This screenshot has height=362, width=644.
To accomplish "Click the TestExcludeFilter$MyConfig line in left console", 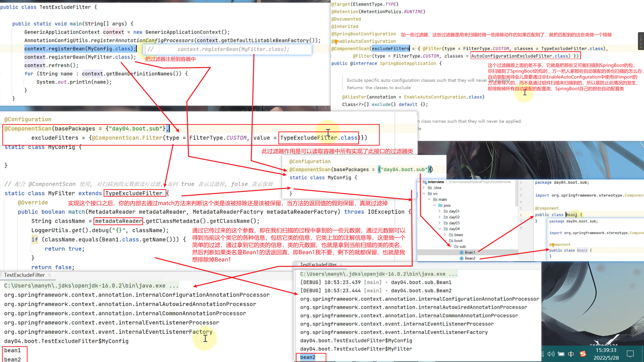I will (66, 341).
